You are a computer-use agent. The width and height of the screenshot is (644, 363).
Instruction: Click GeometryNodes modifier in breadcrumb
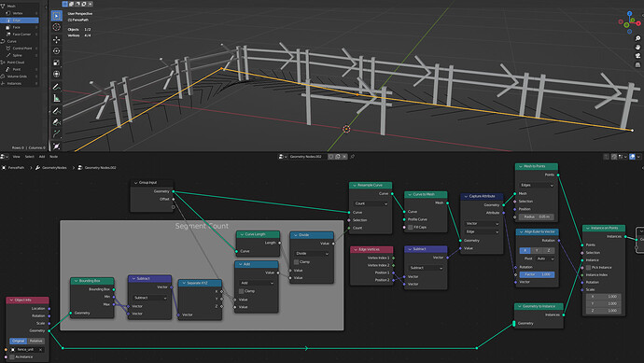coord(54,168)
